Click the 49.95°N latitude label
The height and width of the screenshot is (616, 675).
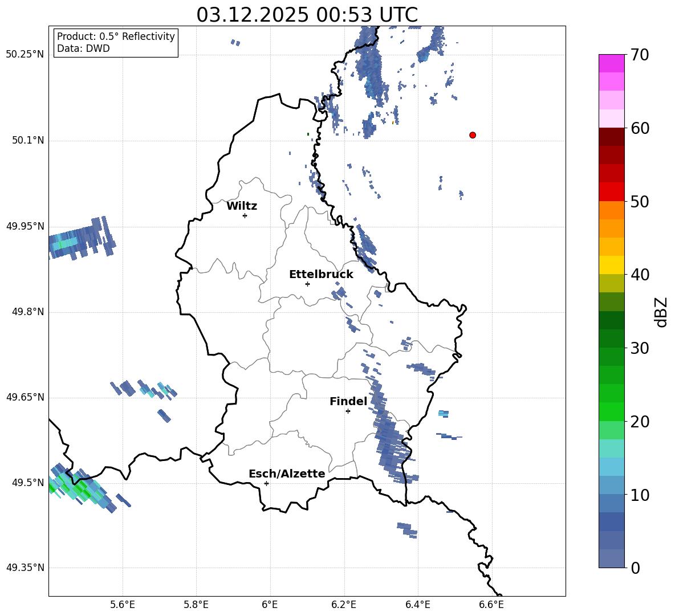click(x=25, y=226)
